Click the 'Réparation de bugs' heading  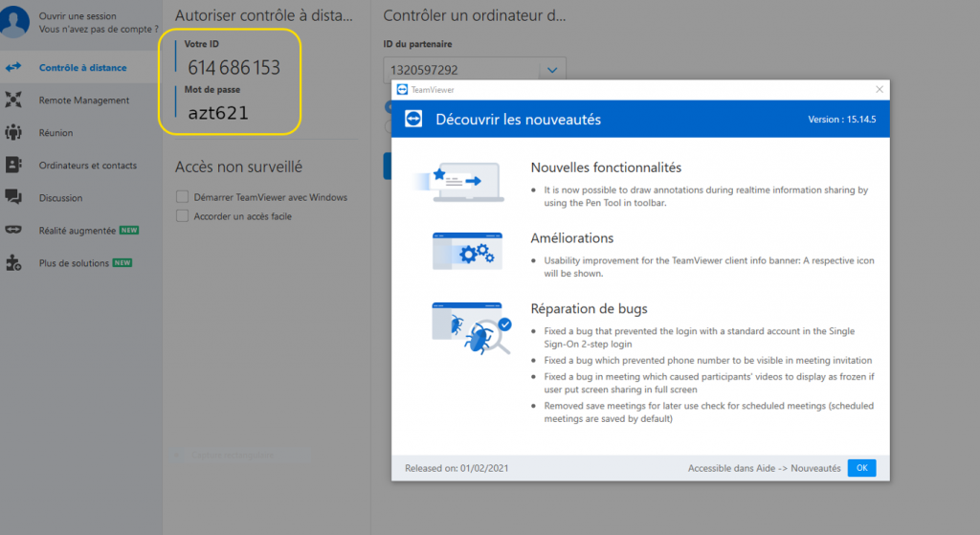[589, 309]
